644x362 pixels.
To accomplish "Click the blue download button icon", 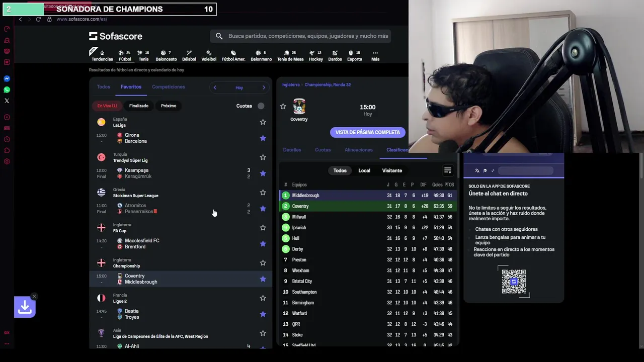I will click(25, 307).
